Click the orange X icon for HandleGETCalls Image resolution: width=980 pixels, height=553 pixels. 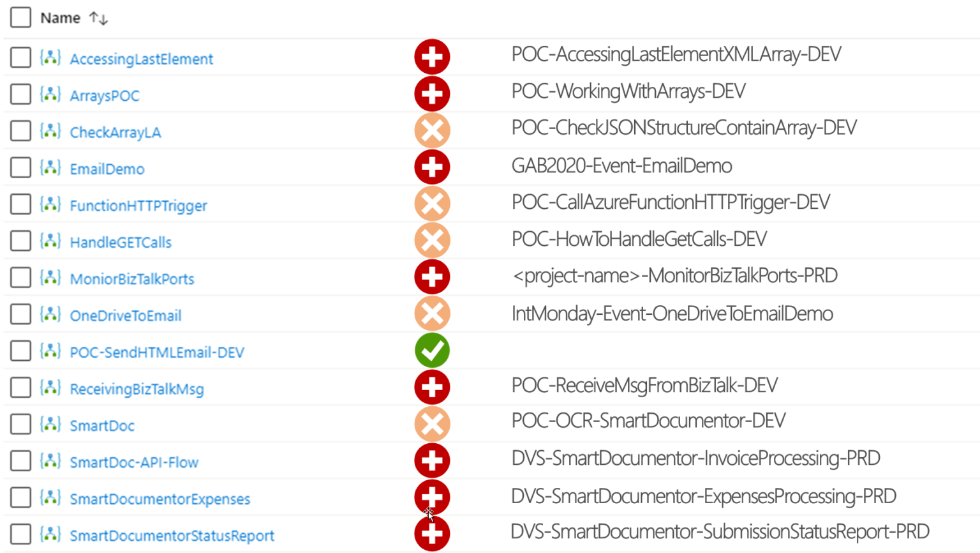(432, 241)
